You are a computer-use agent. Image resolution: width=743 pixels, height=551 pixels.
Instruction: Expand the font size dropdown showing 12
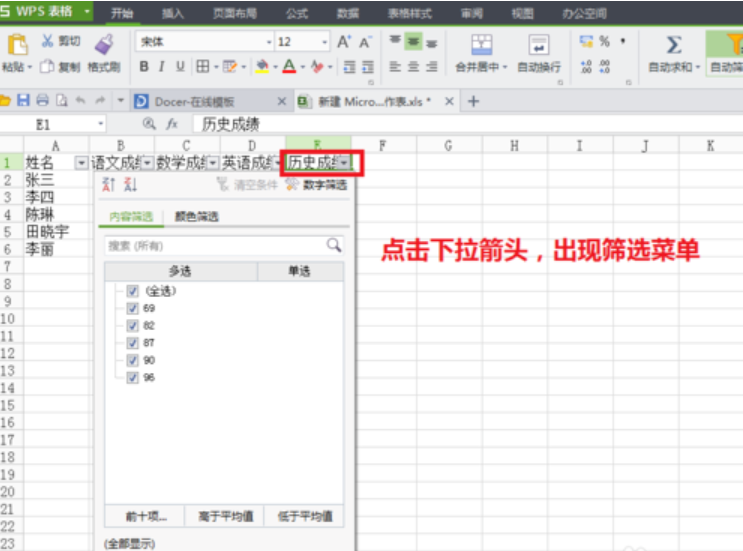324,42
